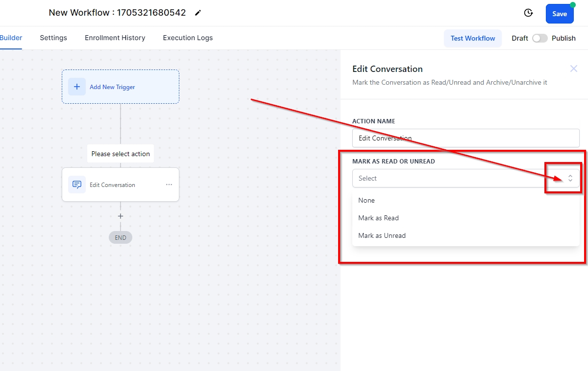588x371 pixels.
Task: Choose Mark as Read option
Action: [378, 218]
